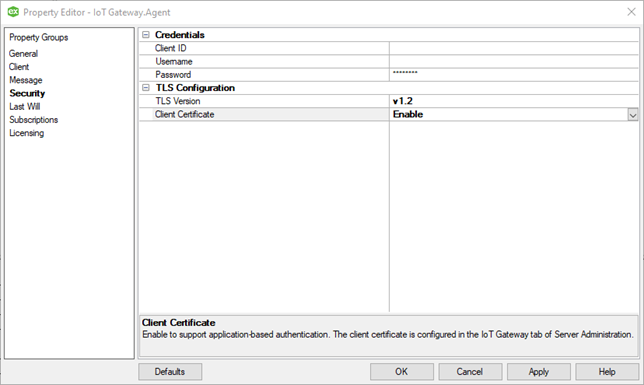Image resolution: width=644 pixels, height=385 pixels.
Task: Select the General property group
Action: coord(23,54)
